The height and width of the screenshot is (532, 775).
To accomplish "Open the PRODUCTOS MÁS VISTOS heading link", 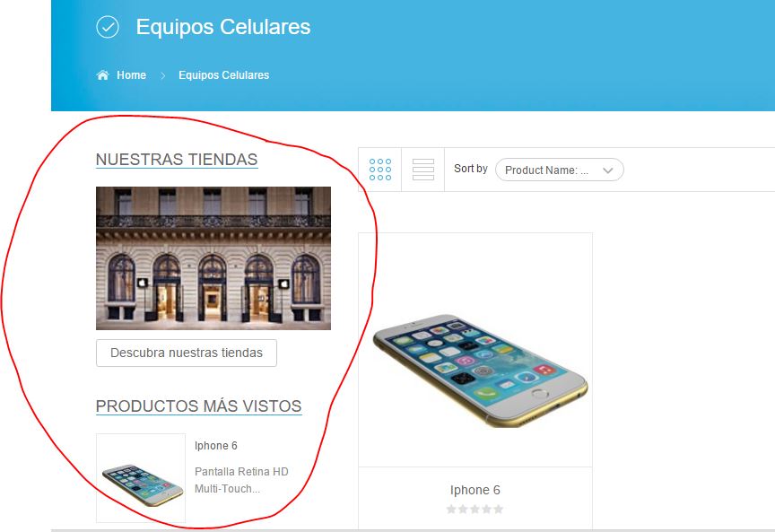I will click(199, 406).
